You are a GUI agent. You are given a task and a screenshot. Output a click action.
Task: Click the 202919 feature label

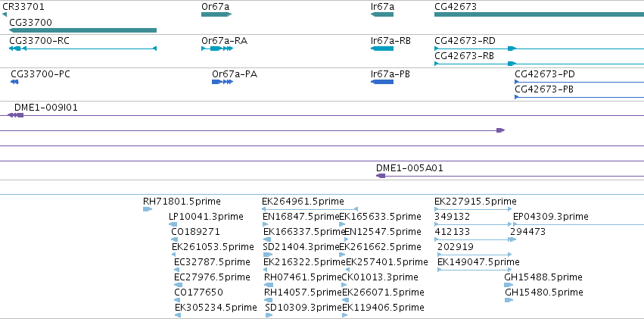tap(456, 247)
